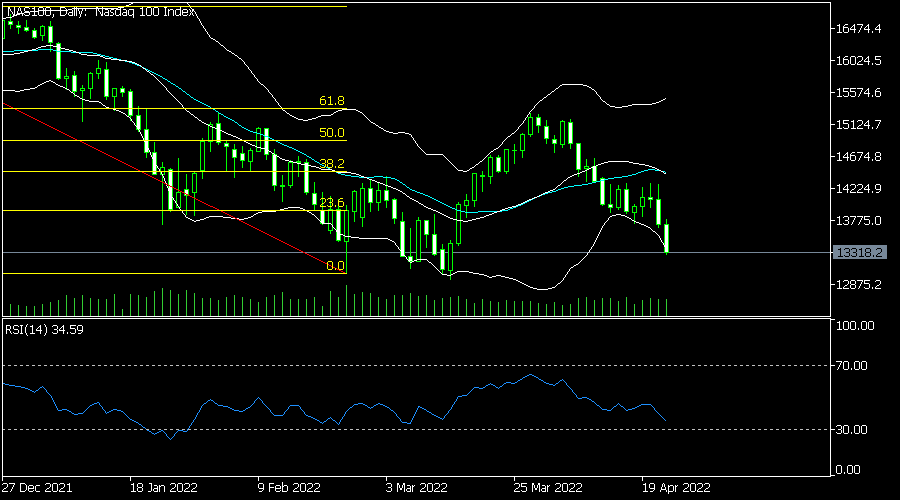Screen dimensions: 900x500
Task: Select the 38.2 Fibonacci level label
Action: [x=332, y=164]
